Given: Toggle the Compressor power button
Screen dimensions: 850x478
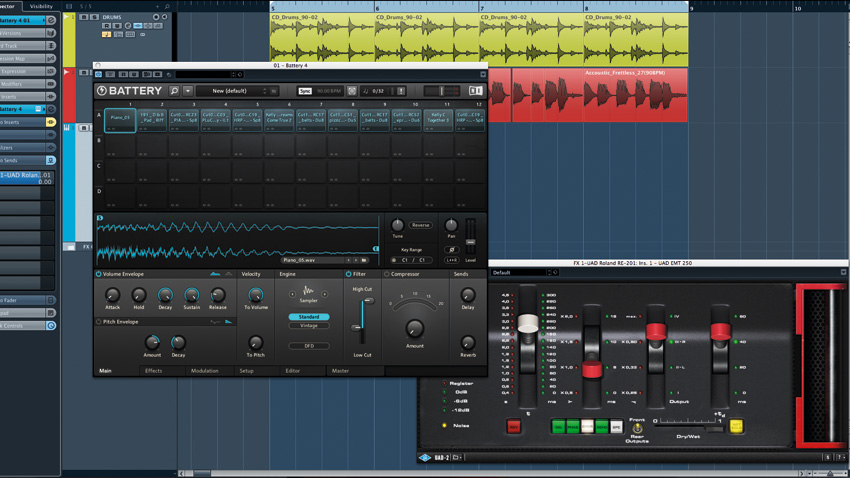Looking at the screenshot, I should tap(387, 274).
